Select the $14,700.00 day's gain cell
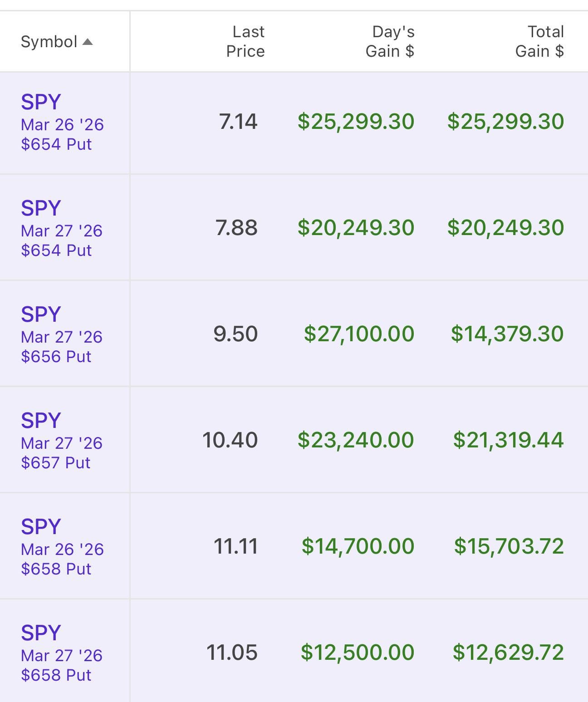 pos(358,546)
